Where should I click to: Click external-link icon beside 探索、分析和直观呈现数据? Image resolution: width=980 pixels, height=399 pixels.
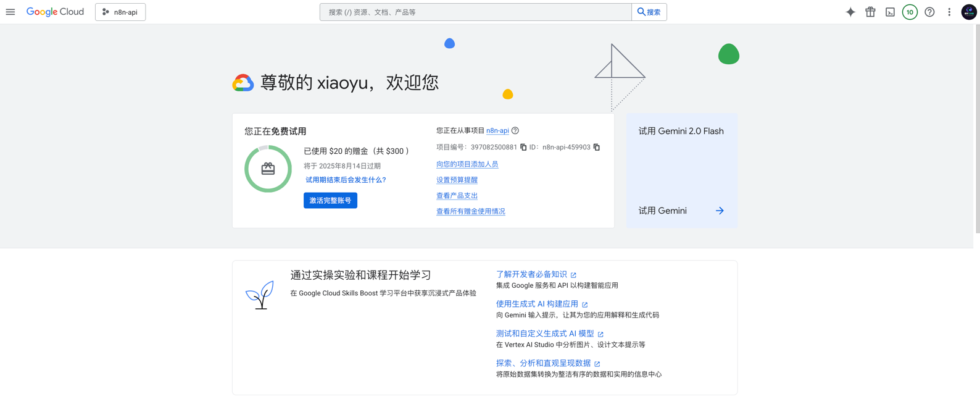(x=597, y=364)
